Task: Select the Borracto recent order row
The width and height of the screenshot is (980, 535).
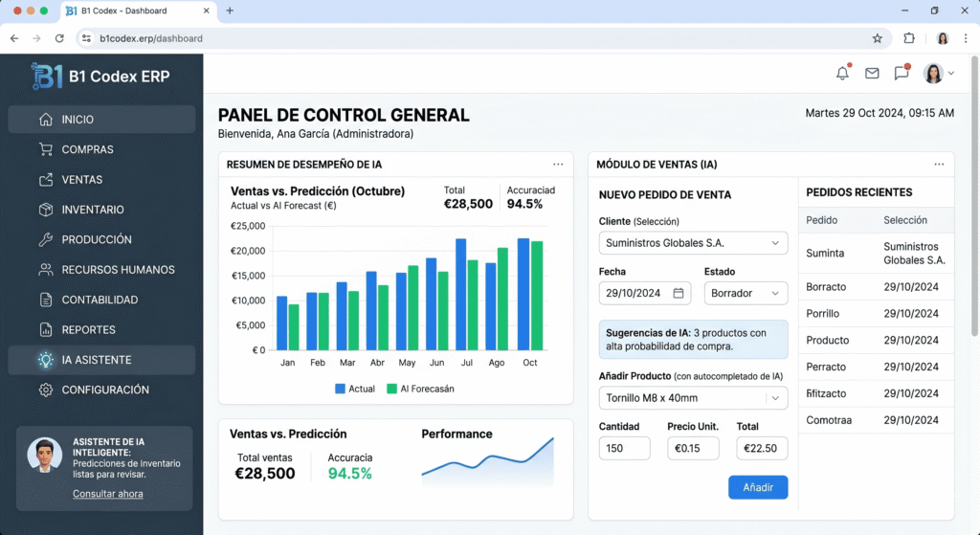Action: 877,287
